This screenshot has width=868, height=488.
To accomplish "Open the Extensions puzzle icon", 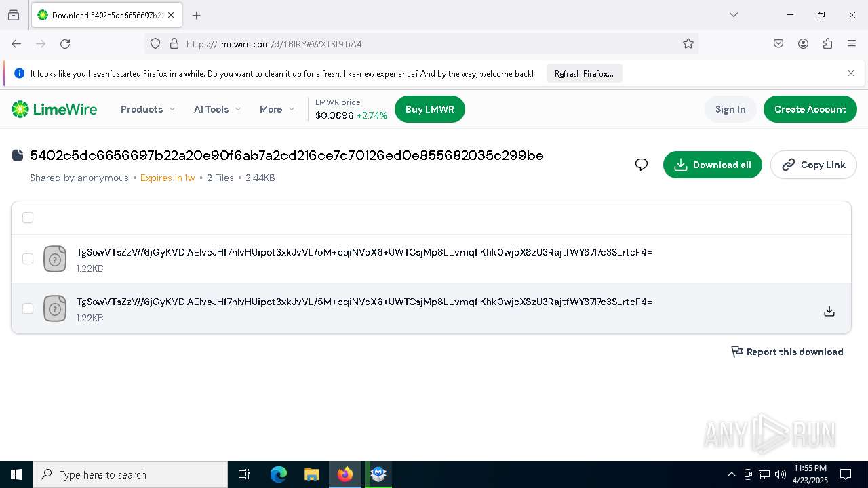I will click(x=827, y=43).
